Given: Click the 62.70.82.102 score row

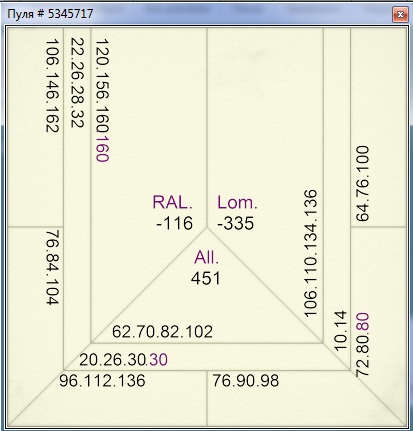Looking at the screenshot, I should pos(162,332).
